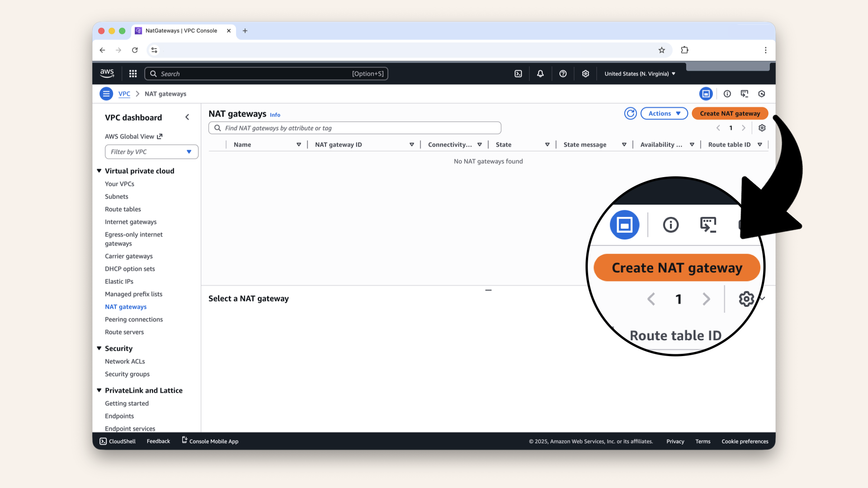Toggle the blue split-panel view icon
The image size is (868, 488).
pos(706,94)
